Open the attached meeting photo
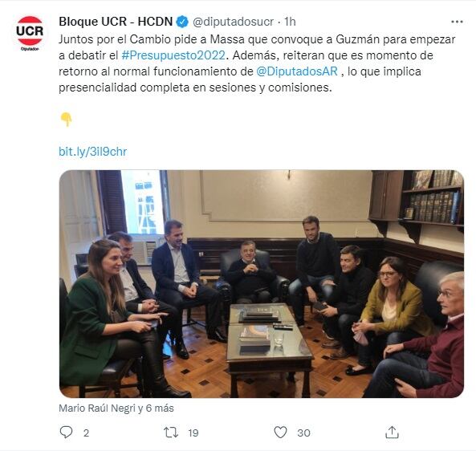 pos(262,284)
